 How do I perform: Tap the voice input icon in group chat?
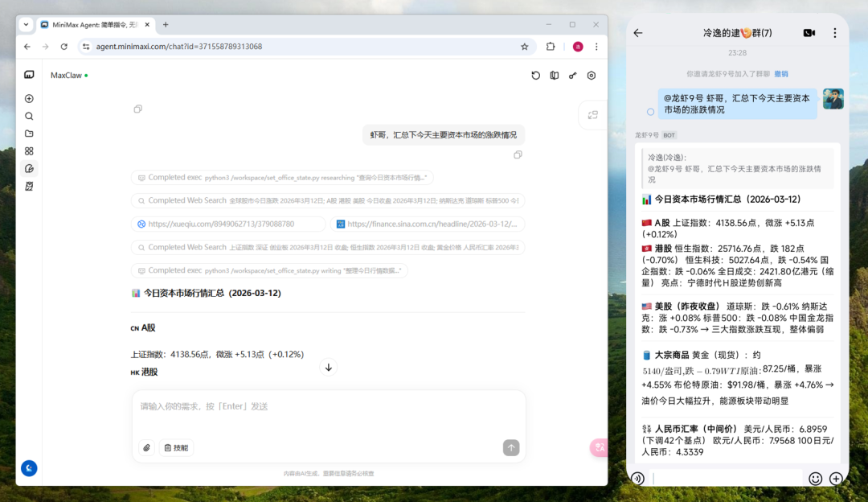pos(637,478)
